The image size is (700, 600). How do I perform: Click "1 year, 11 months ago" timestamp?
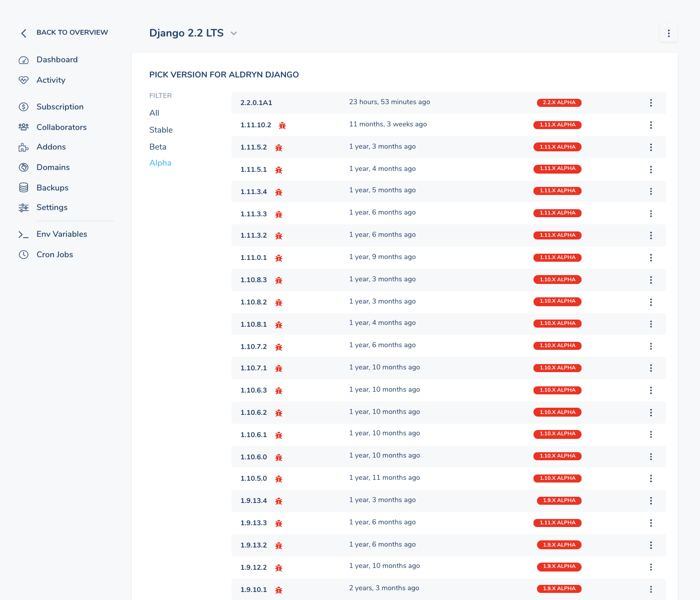click(x=385, y=478)
